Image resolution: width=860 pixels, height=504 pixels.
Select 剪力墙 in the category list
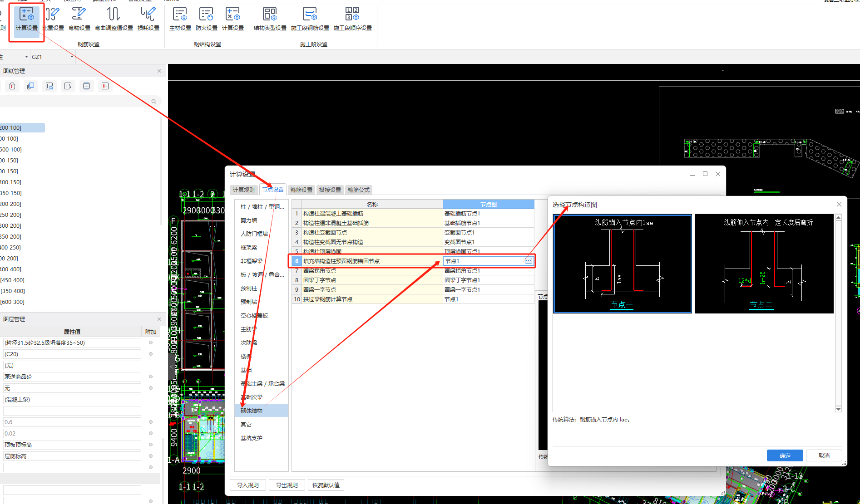pos(262,220)
